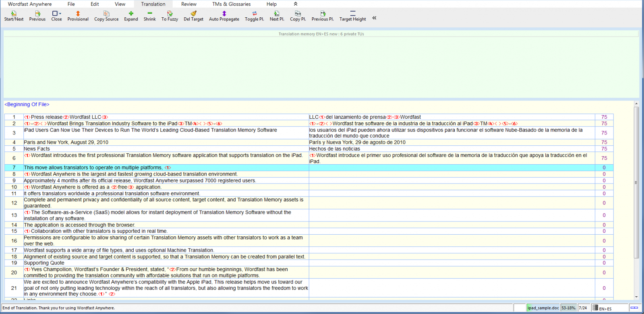Image resolution: width=644 pixels, height=314 pixels.
Task: Open the Review tab
Action: click(188, 4)
